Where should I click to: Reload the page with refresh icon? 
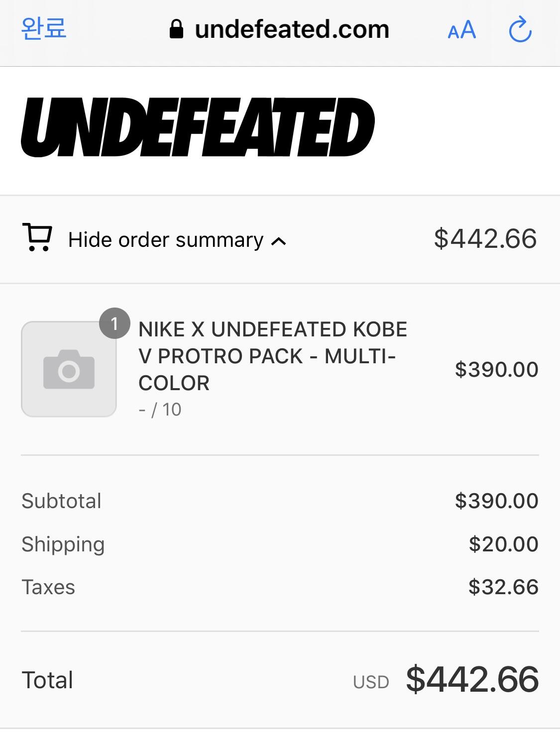[520, 29]
